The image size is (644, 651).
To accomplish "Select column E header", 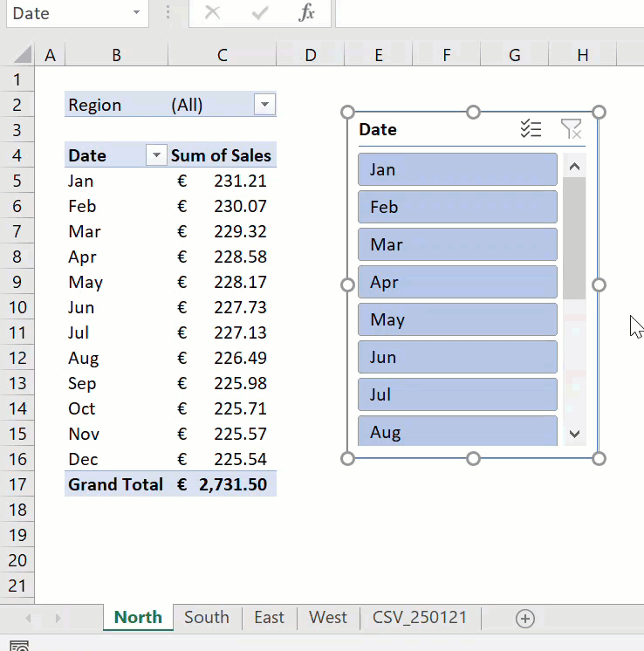I will [x=378, y=55].
